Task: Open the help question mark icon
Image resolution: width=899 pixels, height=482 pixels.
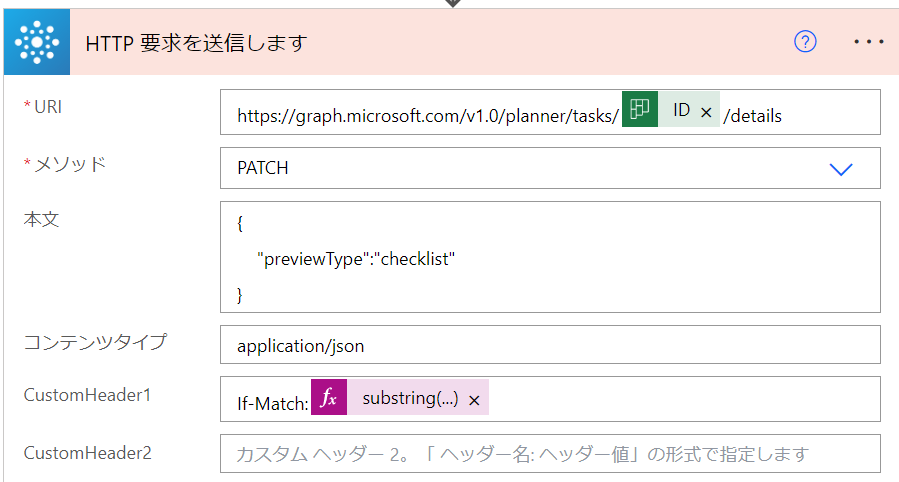Action: [x=805, y=42]
